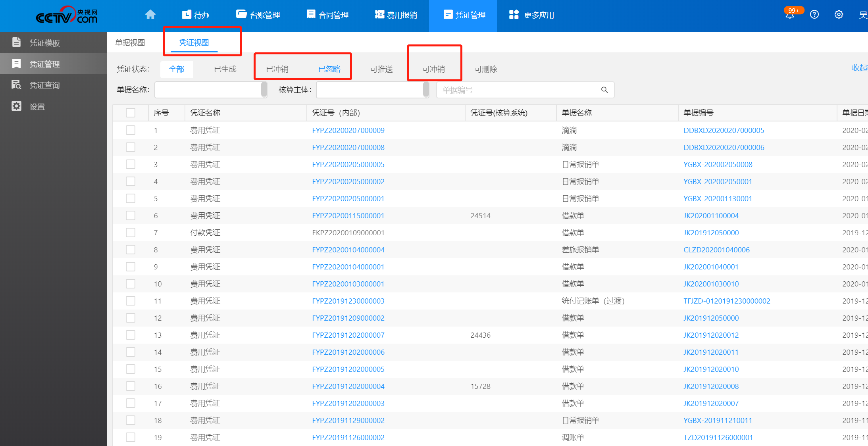868x446 pixels.
Task: Check the checkbox for row 1
Action: 131,130
